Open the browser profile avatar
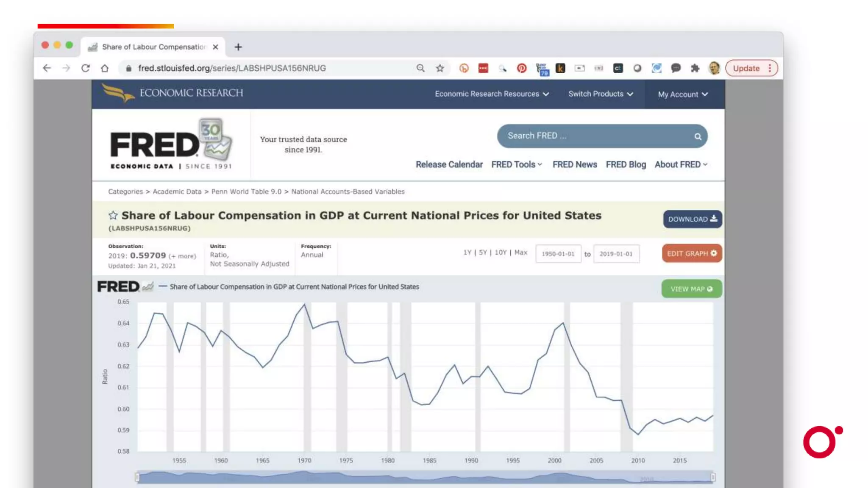 (x=714, y=68)
